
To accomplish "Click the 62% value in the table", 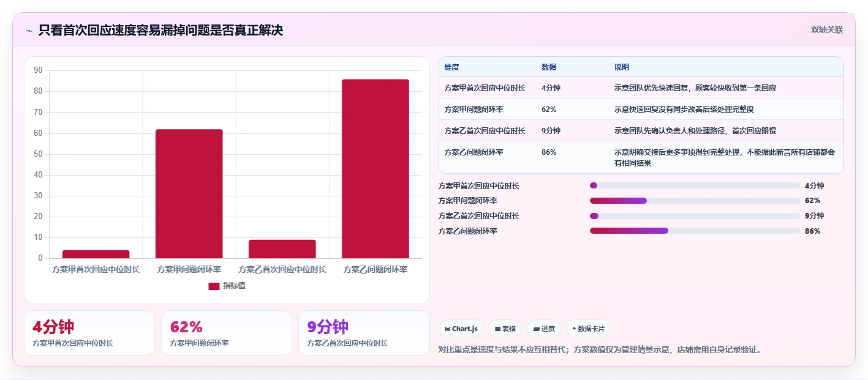I will coord(549,110).
